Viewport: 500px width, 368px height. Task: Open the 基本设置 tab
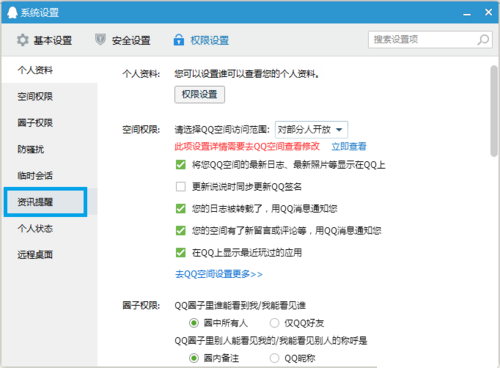44,40
